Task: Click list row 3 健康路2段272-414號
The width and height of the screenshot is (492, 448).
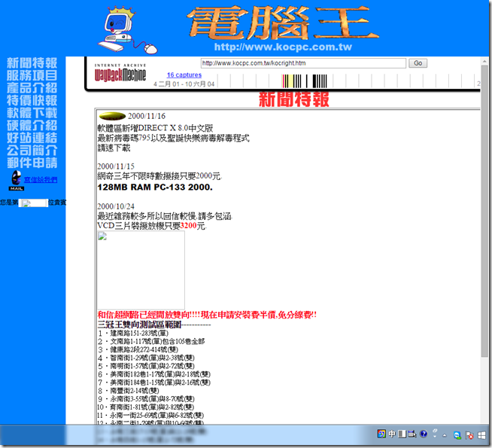Action: coord(138,349)
